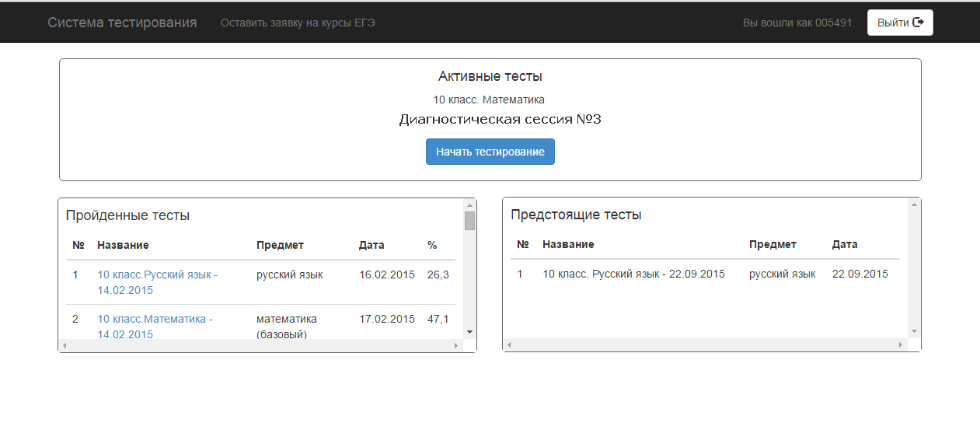Click Название header in Пройденные тесты table
The image size is (980, 423).
coord(123,245)
